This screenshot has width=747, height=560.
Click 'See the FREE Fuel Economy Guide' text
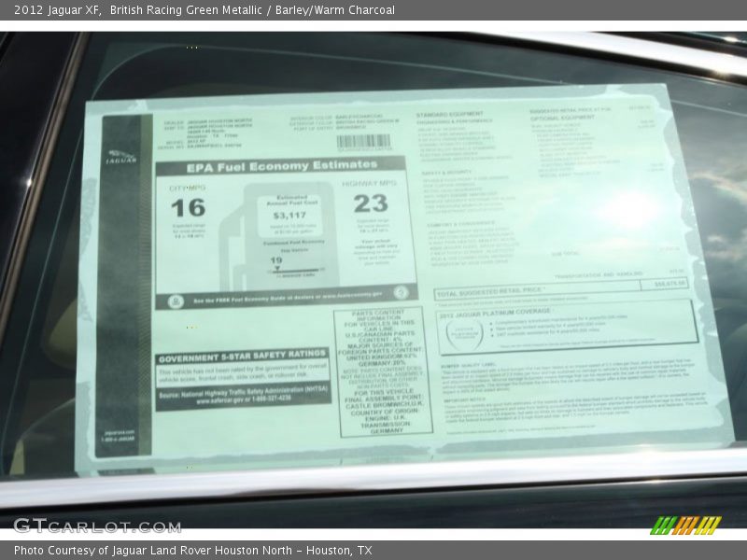[x=288, y=298]
